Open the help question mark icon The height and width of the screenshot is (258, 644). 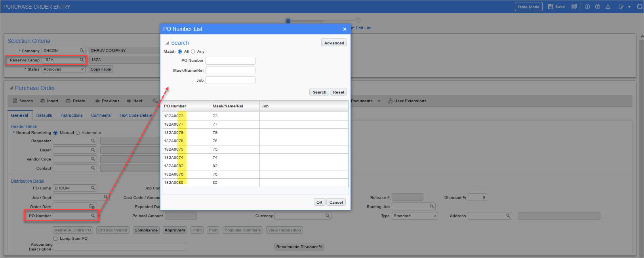(598, 7)
